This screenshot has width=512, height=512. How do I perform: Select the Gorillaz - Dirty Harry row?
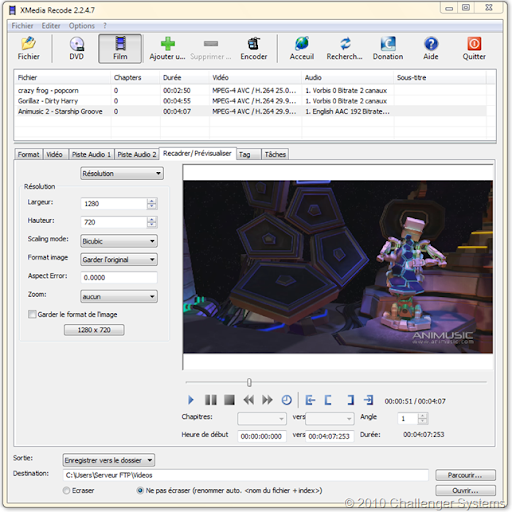[x=250, y=101]
